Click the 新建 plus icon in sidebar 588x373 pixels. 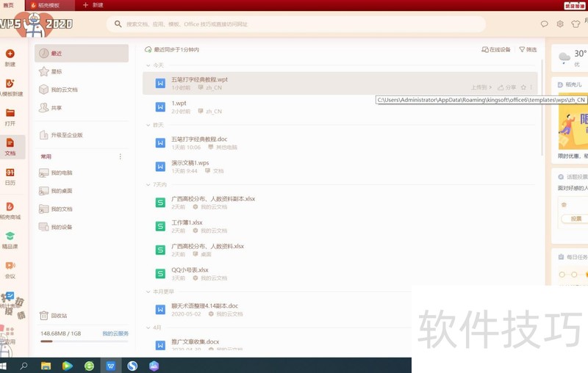click(10, 54)
